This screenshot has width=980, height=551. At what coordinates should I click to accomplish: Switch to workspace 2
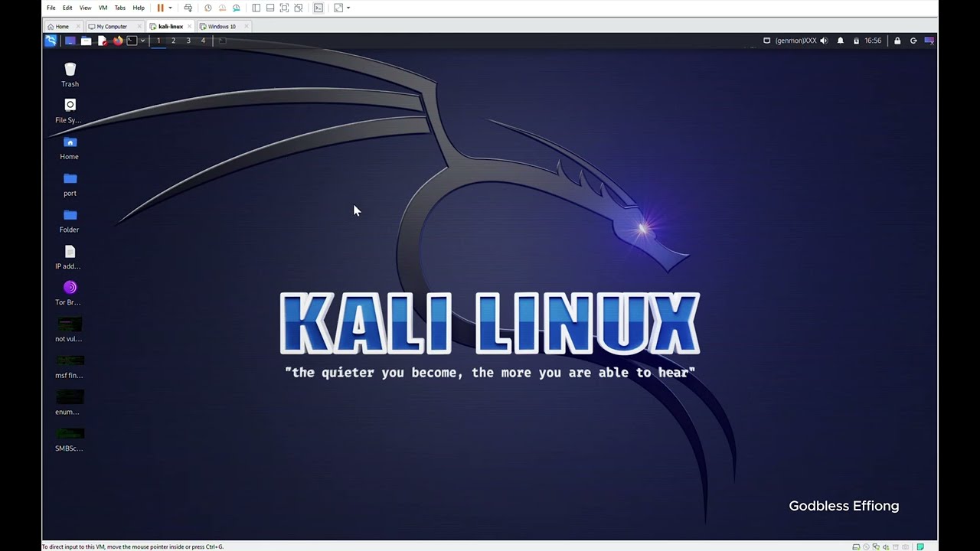[173, 41]
